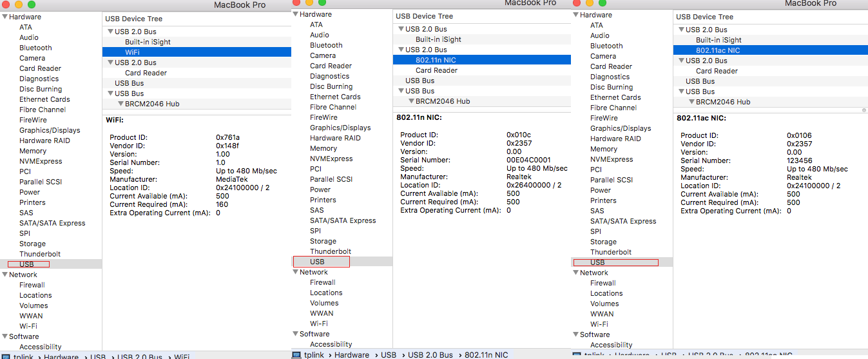Select Audio in 802.11ac NIC window sidebar
868x359 pixels.
point(600,35)
